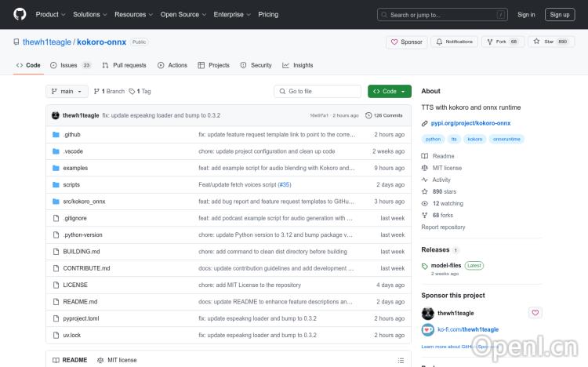Star the kokoro-onnx repository

[x=550, y=42]
